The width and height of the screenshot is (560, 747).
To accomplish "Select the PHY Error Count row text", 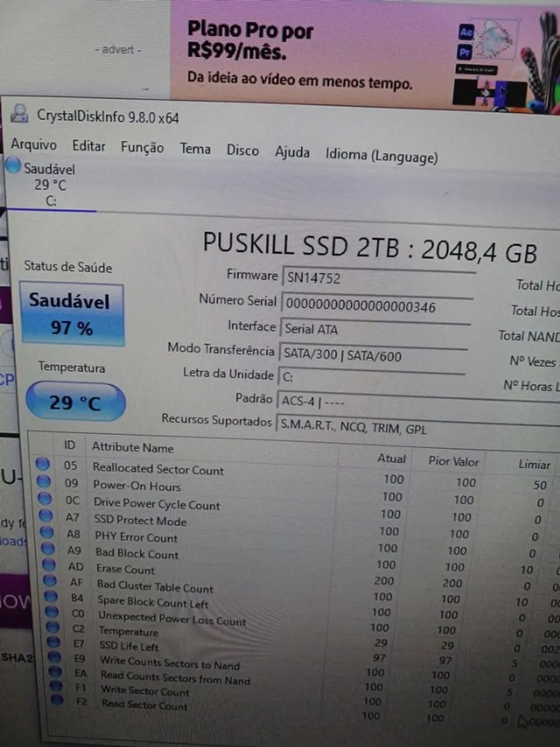I will tap(136, 537).
